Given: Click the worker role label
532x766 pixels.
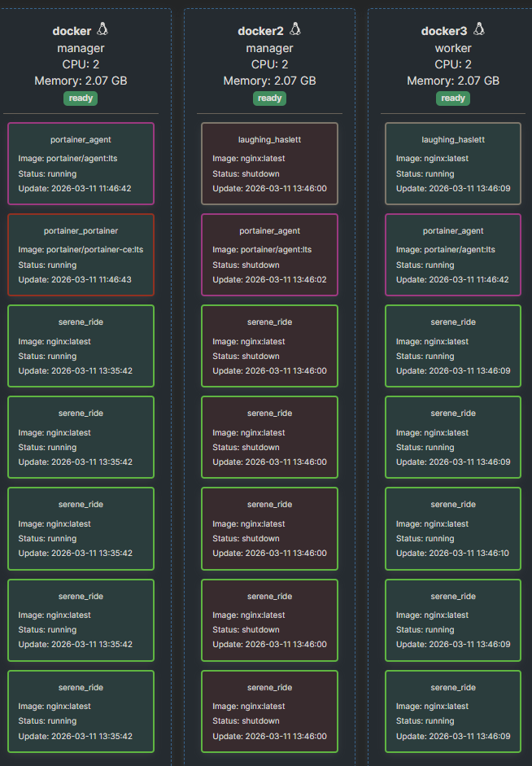Looking at the screenshot, I should (x=453, y=48).
